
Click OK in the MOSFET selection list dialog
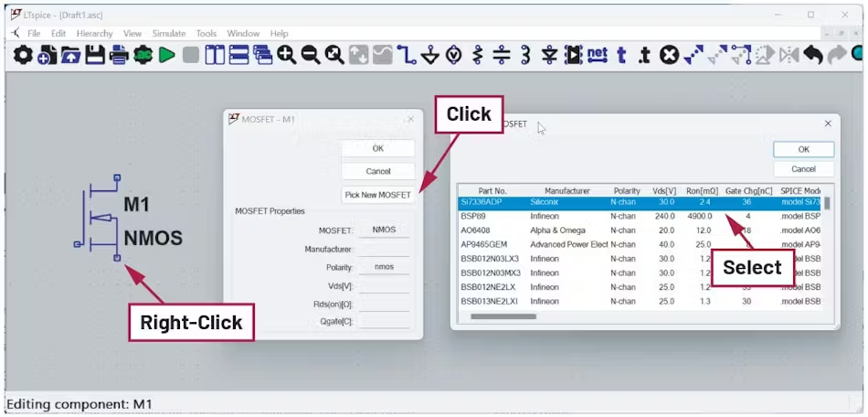pos(803,149)
